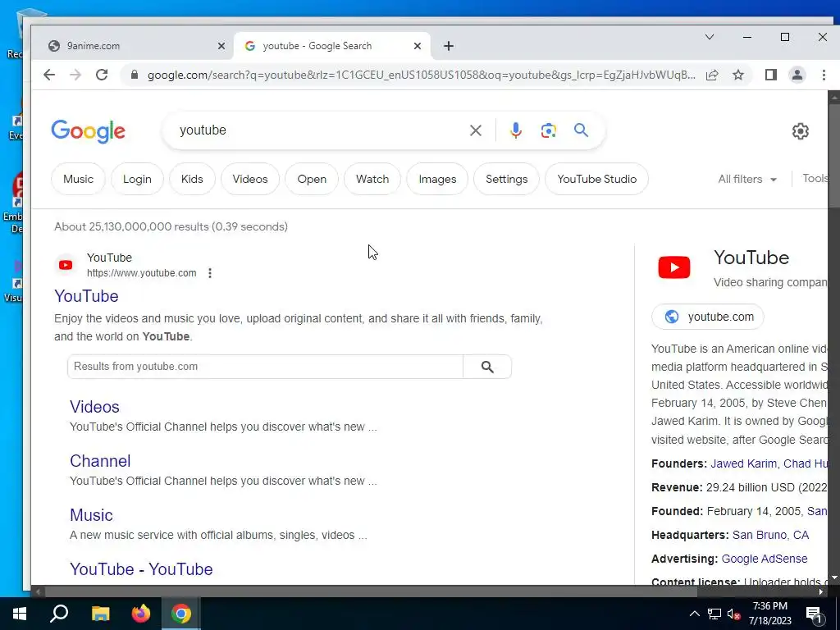Click the Chrome taskbar icon
This screenshot has width=840, height=630.
(x=181, y=614)
